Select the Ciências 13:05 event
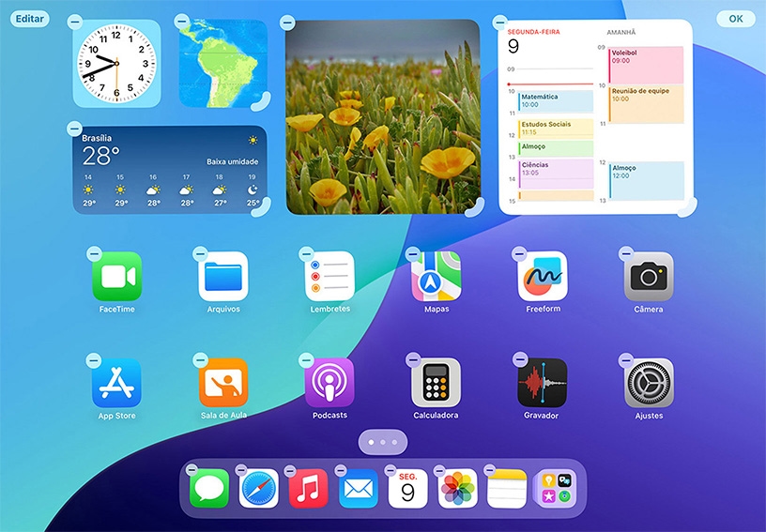The image size is (766, 532). (556, 174)
